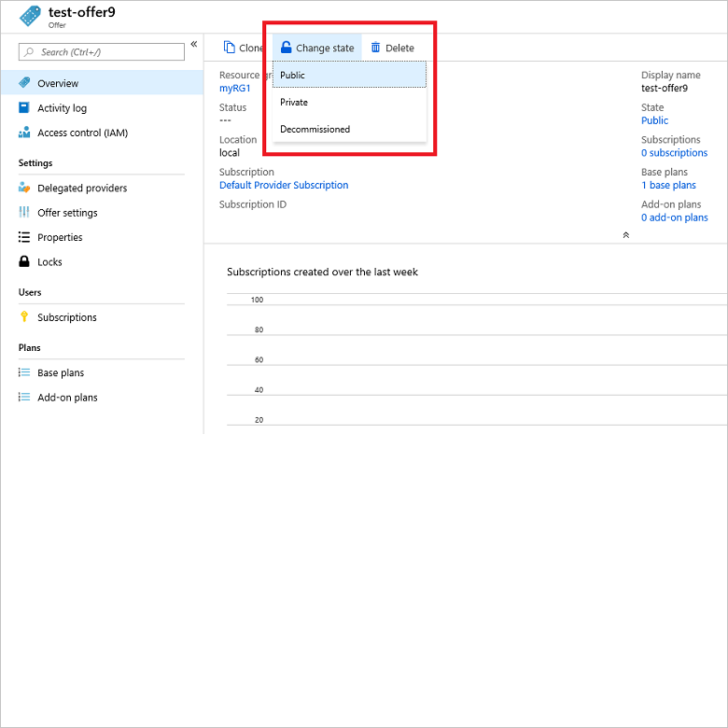Click the test-offer9 page title
This screenshot has height=728, width=728.
pyautogui.click(x=82, y=12)
